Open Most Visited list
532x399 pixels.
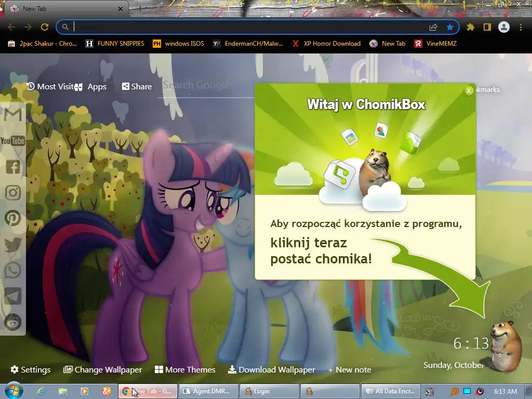coord(51,87)
